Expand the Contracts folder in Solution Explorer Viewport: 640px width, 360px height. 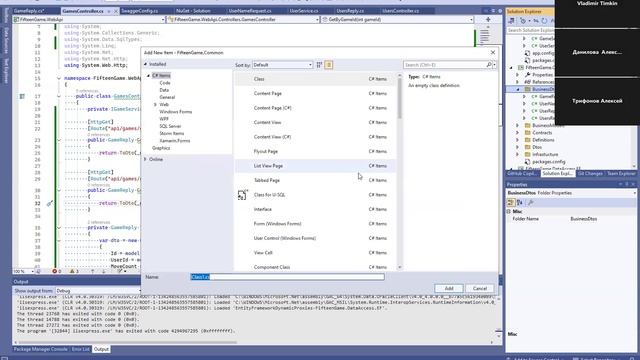[518, 133]
